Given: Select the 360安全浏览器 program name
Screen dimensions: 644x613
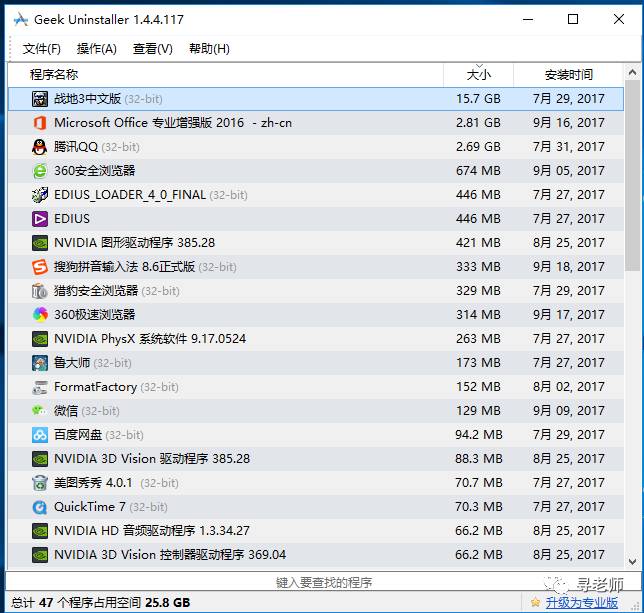Looking at the screenshot, I should click(x=94, y=171).
